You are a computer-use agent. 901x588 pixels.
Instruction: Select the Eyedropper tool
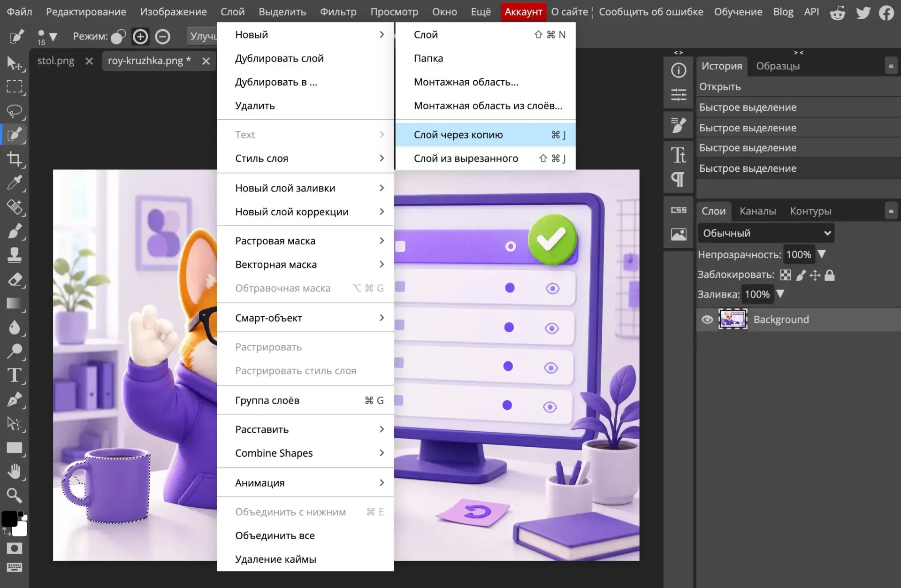point(14,183)
